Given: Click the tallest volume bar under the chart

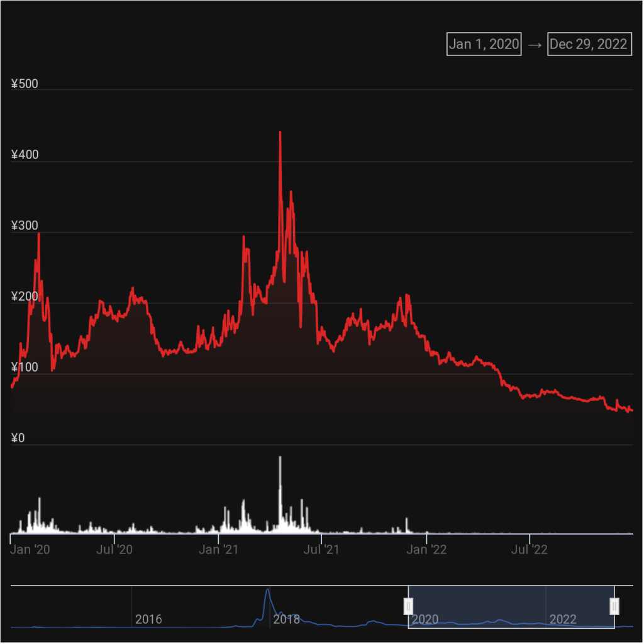Looking at the screenshot, I should [x=280, y=495].
